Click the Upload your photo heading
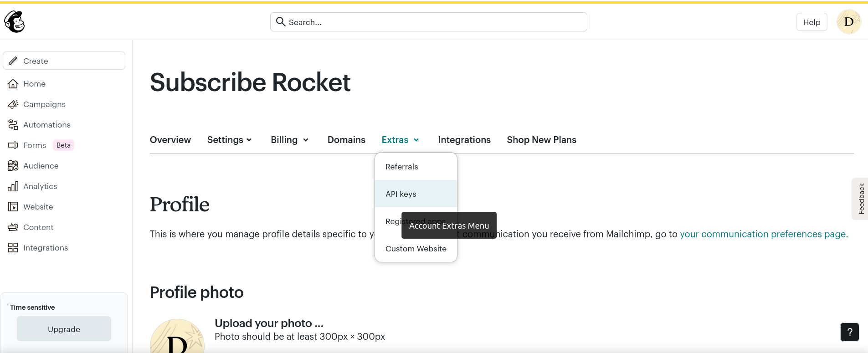This screenshot has width=868, height=353. (269, 323)
